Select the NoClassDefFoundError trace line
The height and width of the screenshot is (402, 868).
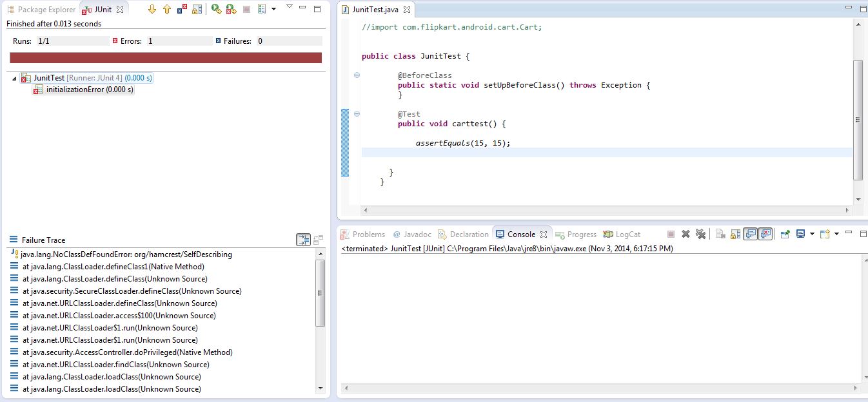tap(121, 254)
